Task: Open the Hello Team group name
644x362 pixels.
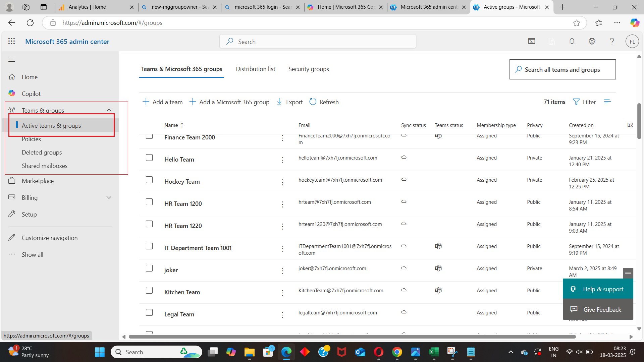Action: click(179, 160)
